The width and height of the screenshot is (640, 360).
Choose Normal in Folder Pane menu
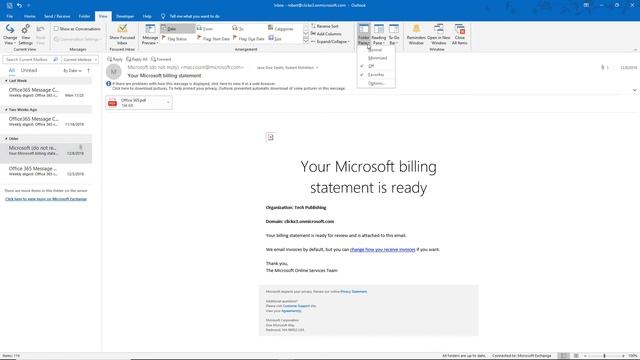[x=376, y=50]
